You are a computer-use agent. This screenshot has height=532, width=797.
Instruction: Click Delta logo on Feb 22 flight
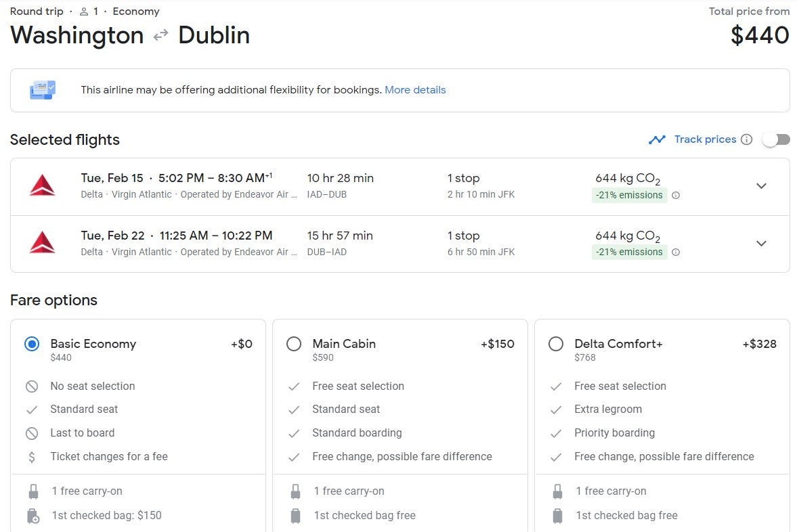pos(42,242)
